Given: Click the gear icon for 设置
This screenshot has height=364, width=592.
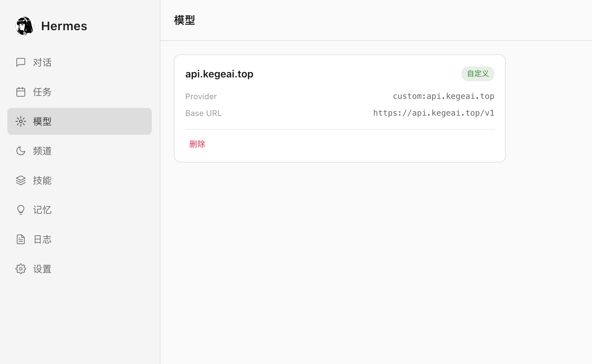Looking at the screenshot, I should point(21,269).
